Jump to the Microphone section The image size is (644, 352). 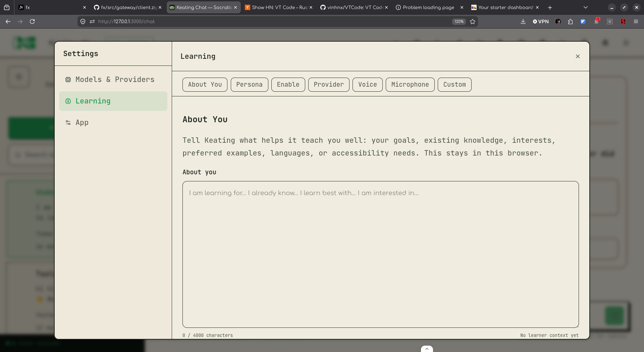tap(410, 85)
